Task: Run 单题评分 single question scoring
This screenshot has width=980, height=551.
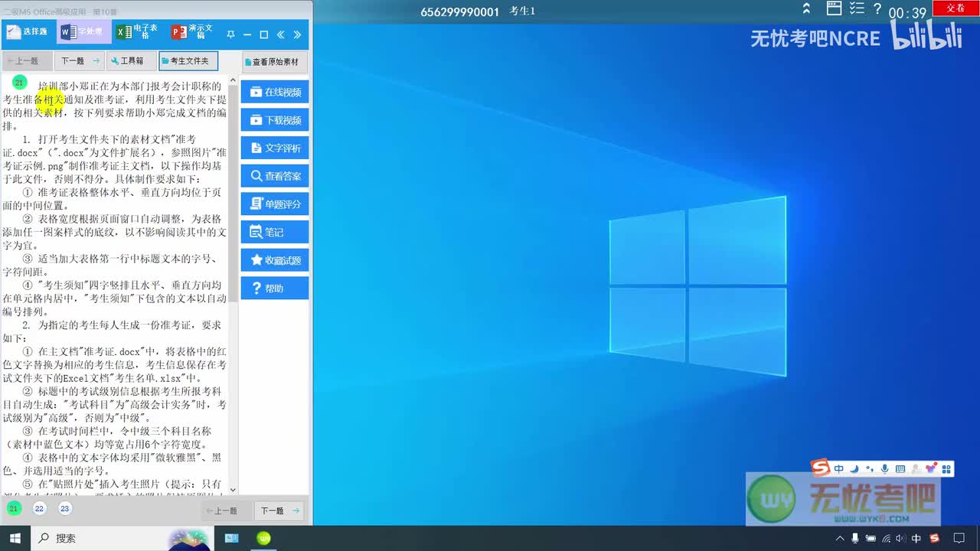Action: click(x=275, y=204)
